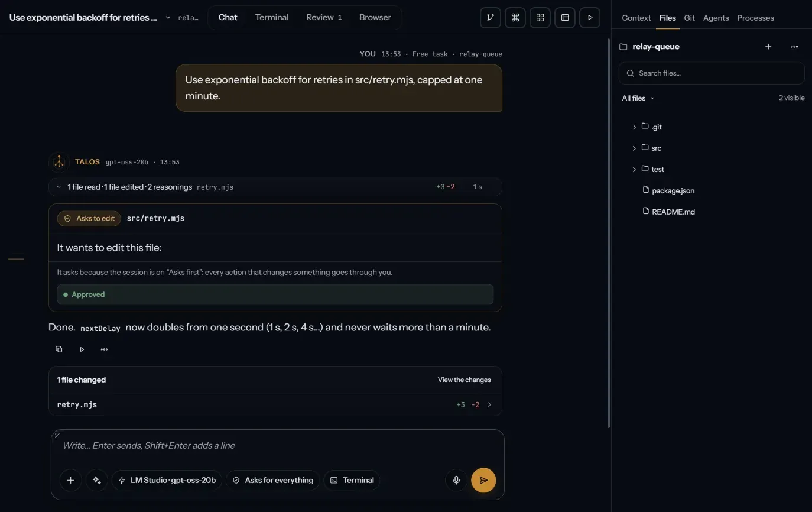Click the 2 visible count label
Image resolution: width=812 pixels, height=512 pixels.
tap(791, 98)
